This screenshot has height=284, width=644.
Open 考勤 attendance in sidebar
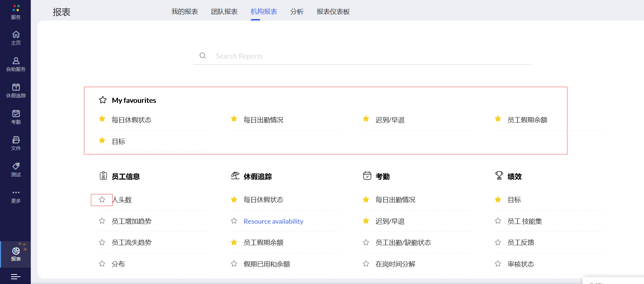16,117
